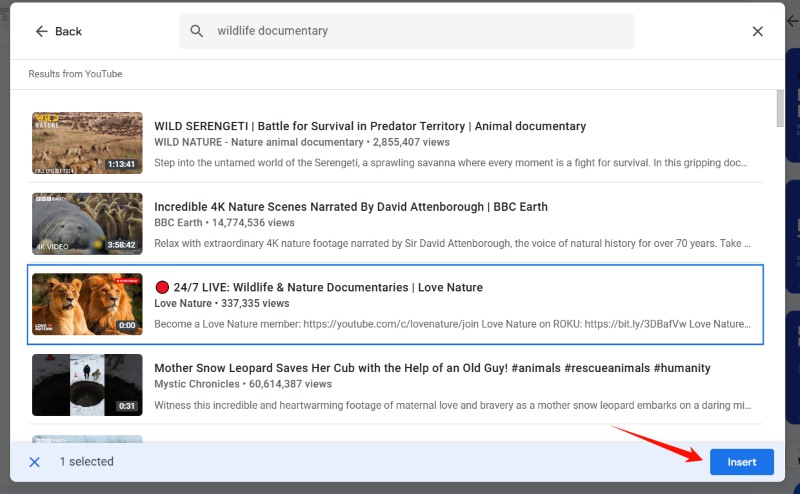Select Incredible 4K Nature Scenes title

coord(351,207)
